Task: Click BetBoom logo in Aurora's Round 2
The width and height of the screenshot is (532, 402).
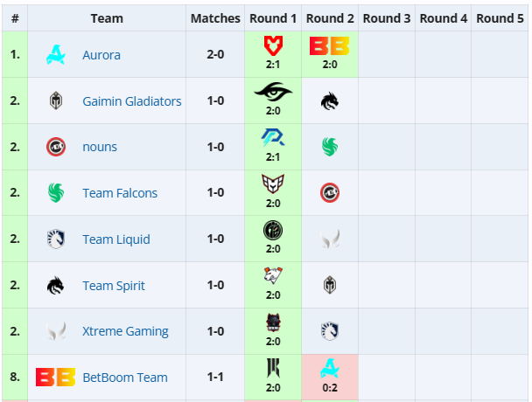Action: click(330, 45)
